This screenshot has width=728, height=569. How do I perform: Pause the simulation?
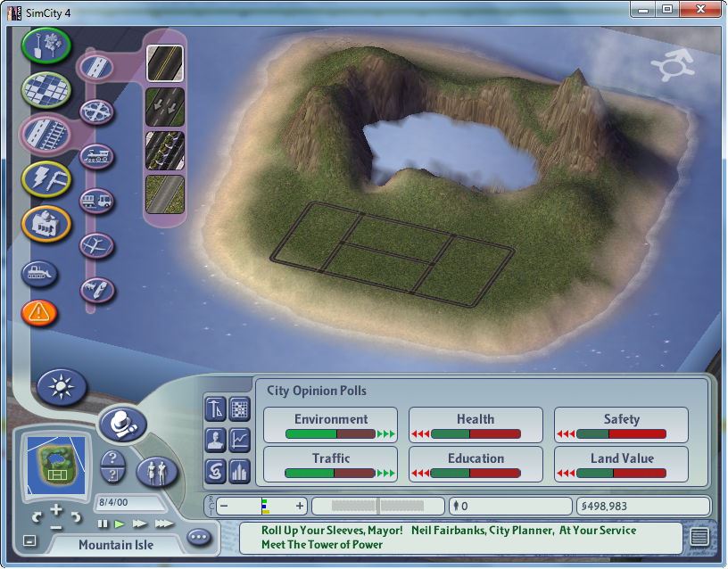coord(103,524)
